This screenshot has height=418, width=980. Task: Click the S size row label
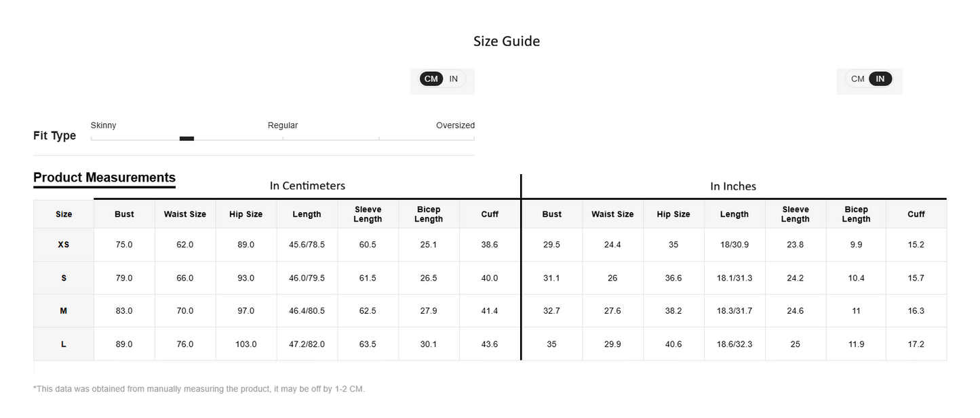point(64,278)
